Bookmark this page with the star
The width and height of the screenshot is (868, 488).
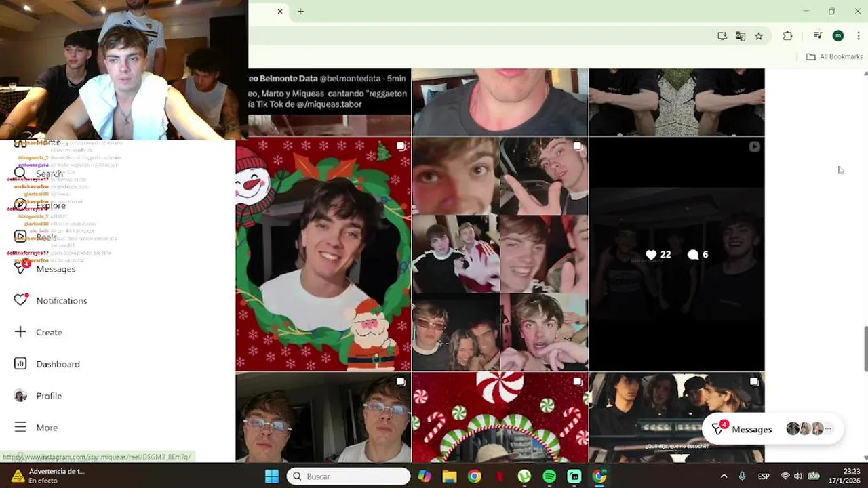(759, 36)
